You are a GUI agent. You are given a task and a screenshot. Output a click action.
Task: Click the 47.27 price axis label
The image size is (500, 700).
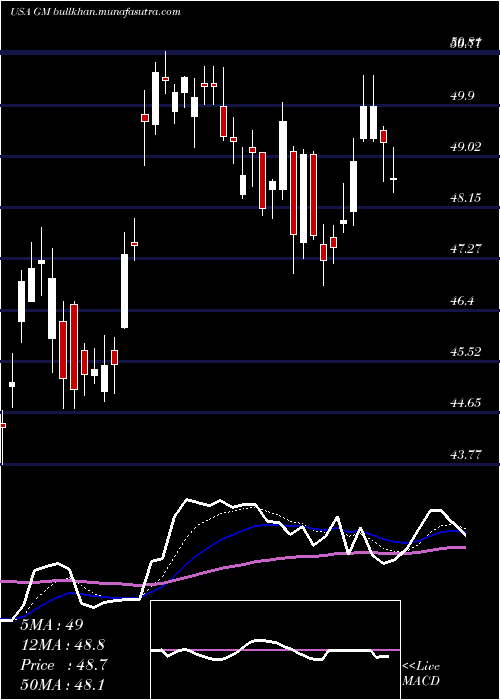[465, 249]
